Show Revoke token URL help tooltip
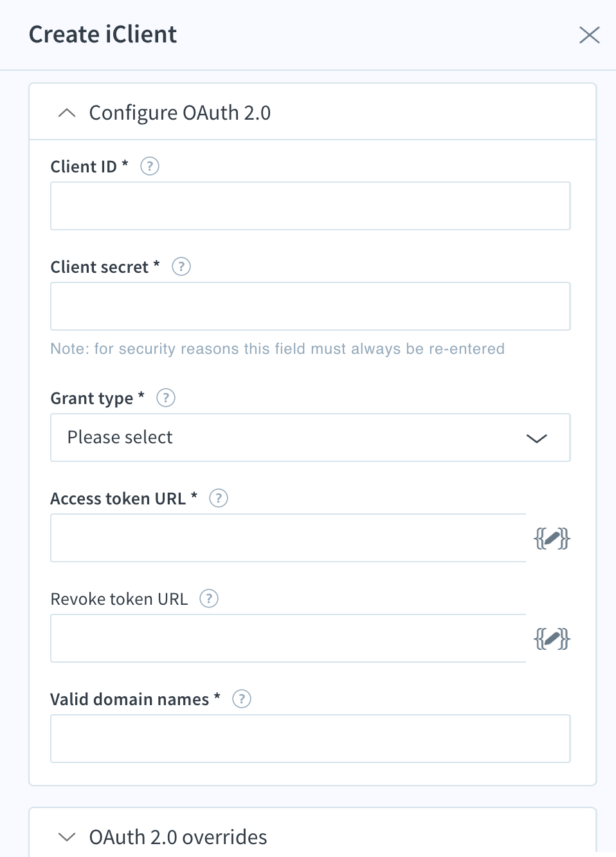 (x=209, y=599)
